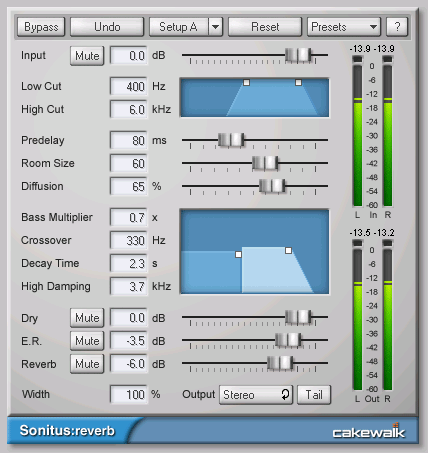Viewport: 428px width, 453px height.
Task: Click the Predelay ms value field
Action: coord(129,140)
